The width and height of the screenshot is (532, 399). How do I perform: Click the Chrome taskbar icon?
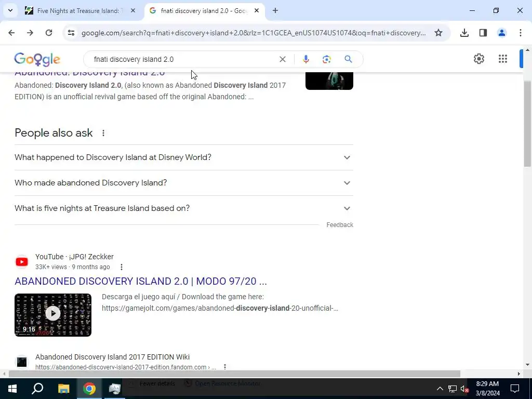(89, 389)
